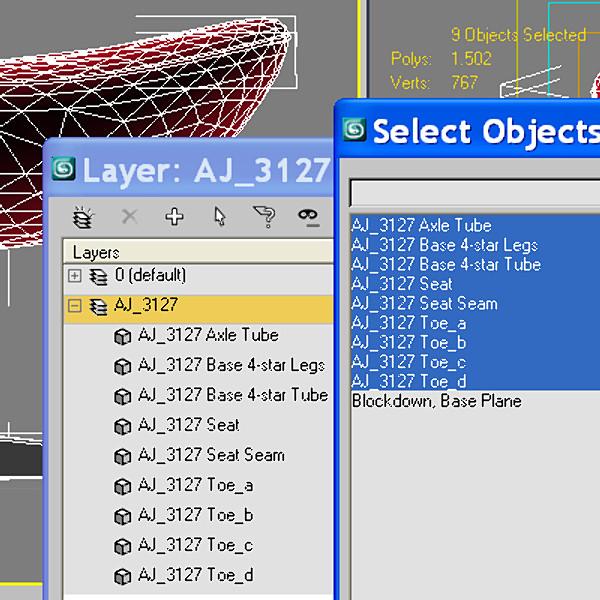The image size is (600, 600).
Task: Collapse the AJ_3127 layer
Action: [74, 306]
